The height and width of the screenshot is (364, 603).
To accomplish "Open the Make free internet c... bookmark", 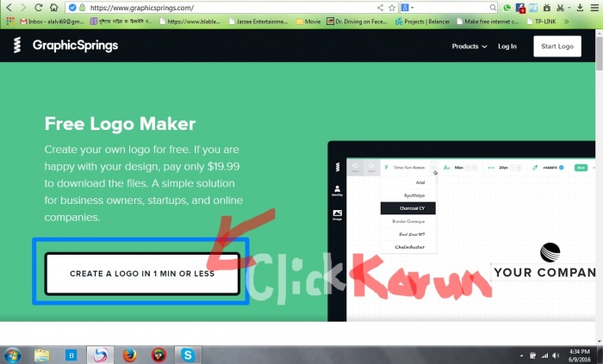I will [x=488, y=22].
